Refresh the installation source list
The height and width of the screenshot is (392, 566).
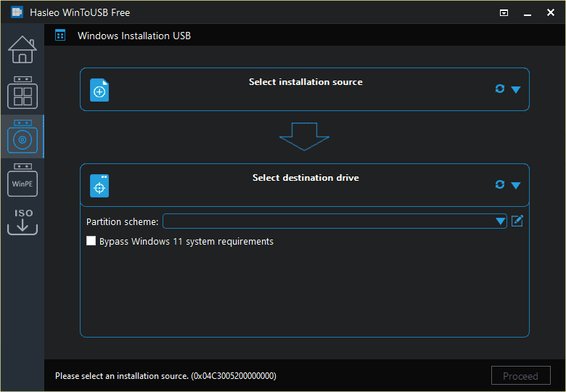coord(500,89)
